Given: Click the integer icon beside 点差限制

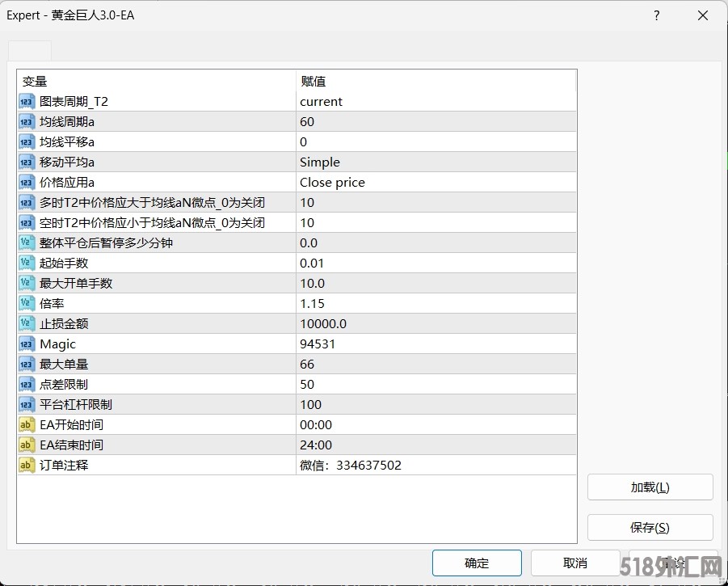Looking at the screenshot, I should [27, 385].
